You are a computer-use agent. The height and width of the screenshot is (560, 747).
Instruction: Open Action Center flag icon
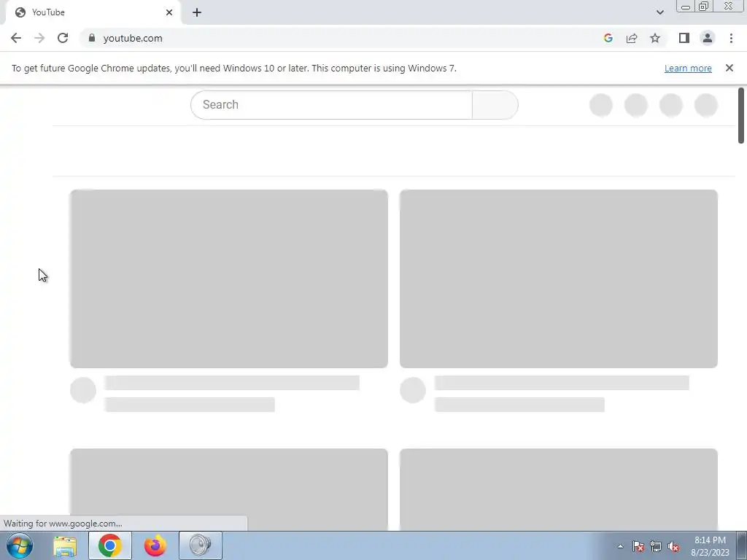click(638, 546)
